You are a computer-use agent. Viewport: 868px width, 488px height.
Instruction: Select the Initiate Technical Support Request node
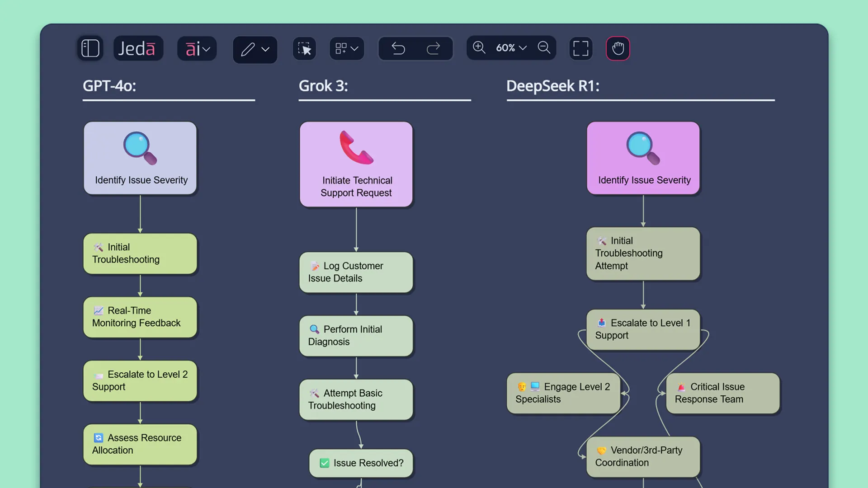[356, 164]
